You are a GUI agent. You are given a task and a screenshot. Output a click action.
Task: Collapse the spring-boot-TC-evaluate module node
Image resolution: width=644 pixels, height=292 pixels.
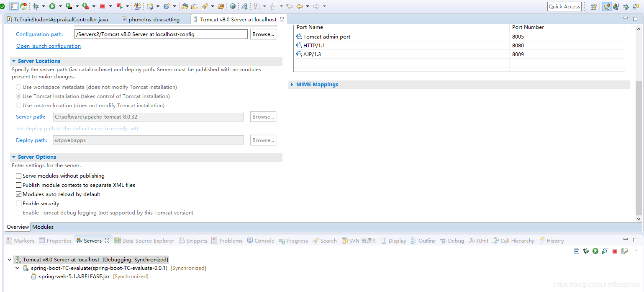pyautogui.click(x=18, y=268)
